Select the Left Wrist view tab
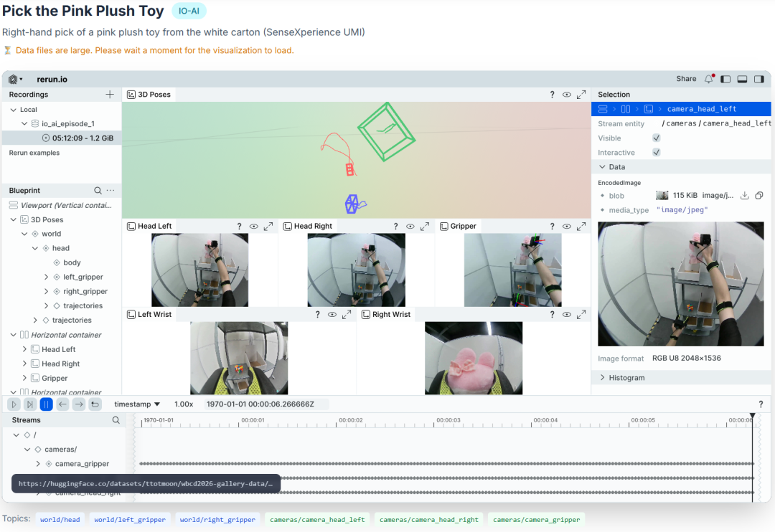 point(149,315)
